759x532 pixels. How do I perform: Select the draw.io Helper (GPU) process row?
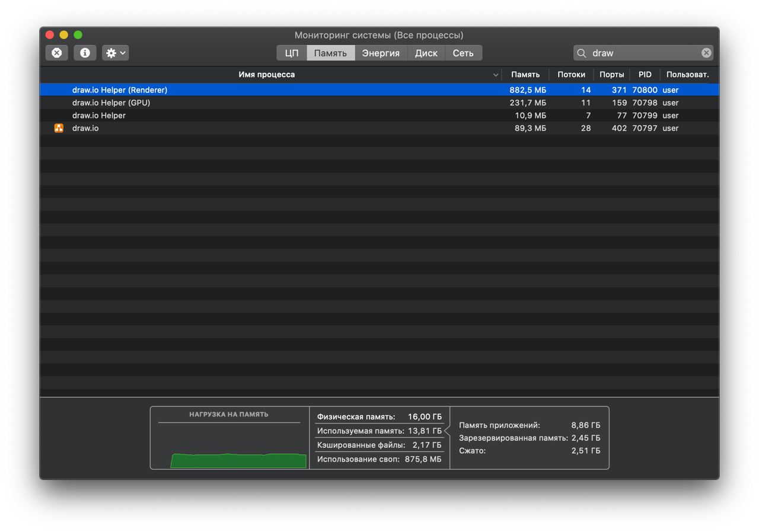[237, 102]
